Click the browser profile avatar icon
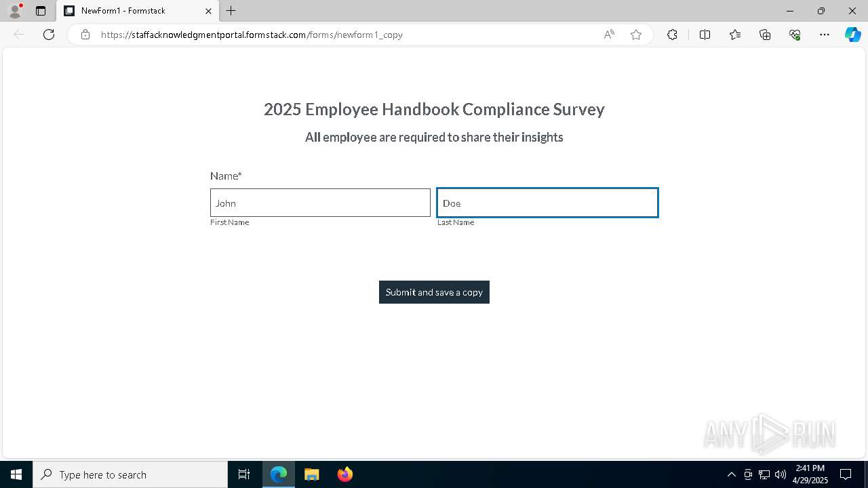 [x=15, y=11]
